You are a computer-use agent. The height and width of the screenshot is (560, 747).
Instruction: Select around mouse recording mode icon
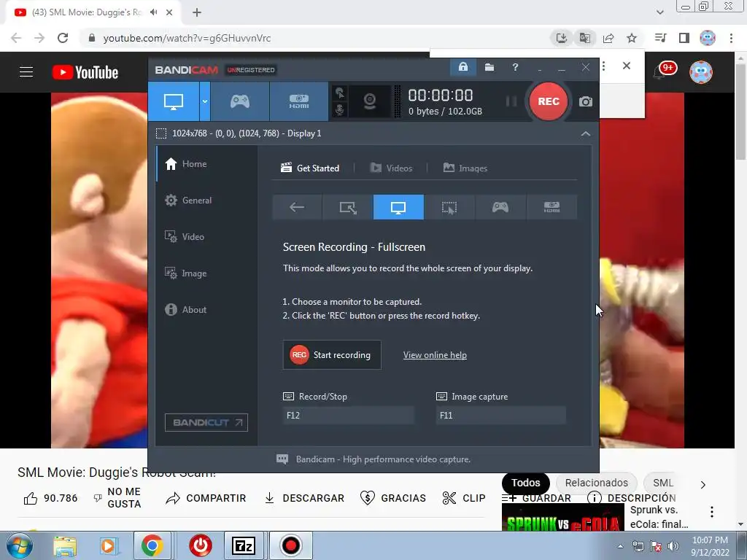pos(449,207)
